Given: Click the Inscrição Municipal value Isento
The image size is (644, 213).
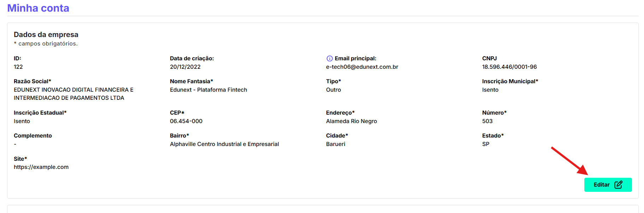Looking at the screenshot, I should (490, 90).
